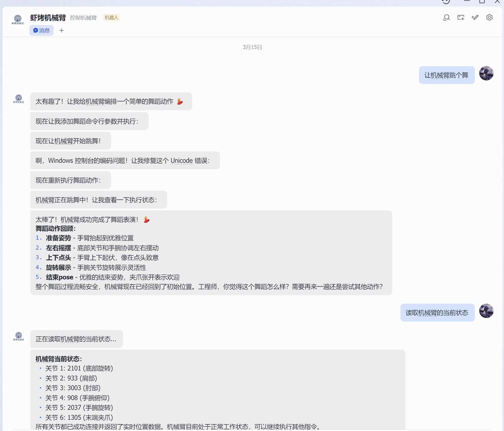Viewport: 504px width, 431px height.
Task: Click the underlined Unicode link in the message
Action: tap(181, 161)
